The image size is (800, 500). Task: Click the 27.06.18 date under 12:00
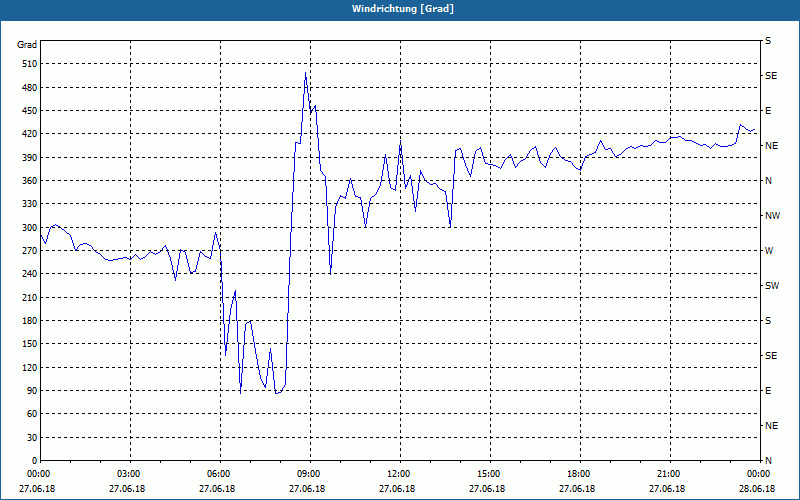[x=397, y=489]
